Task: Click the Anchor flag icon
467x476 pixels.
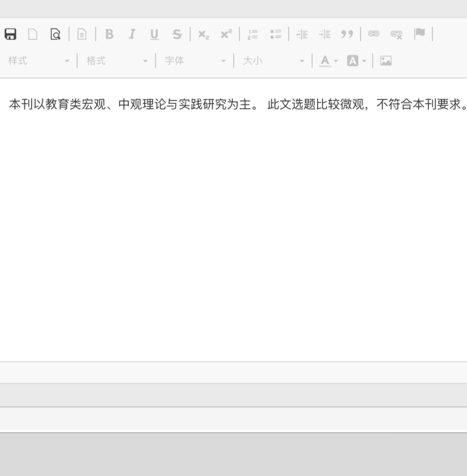Action: point(419,34)
